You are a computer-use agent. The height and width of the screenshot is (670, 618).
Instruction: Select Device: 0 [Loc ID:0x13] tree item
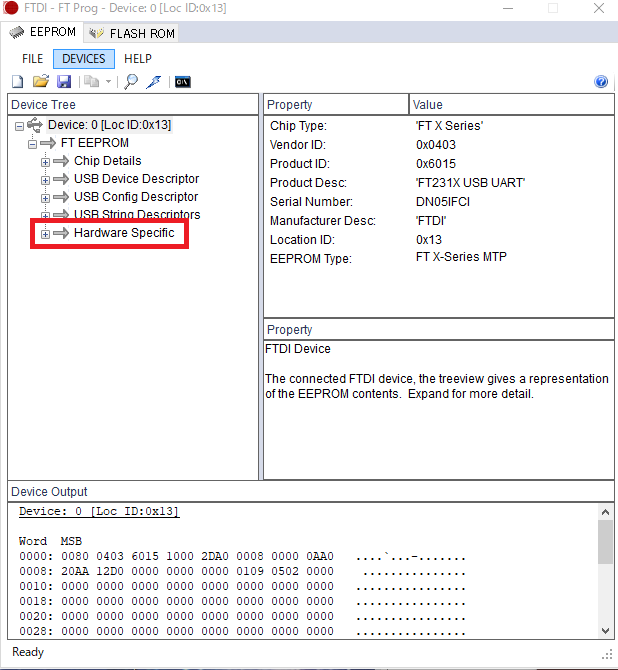109,125
